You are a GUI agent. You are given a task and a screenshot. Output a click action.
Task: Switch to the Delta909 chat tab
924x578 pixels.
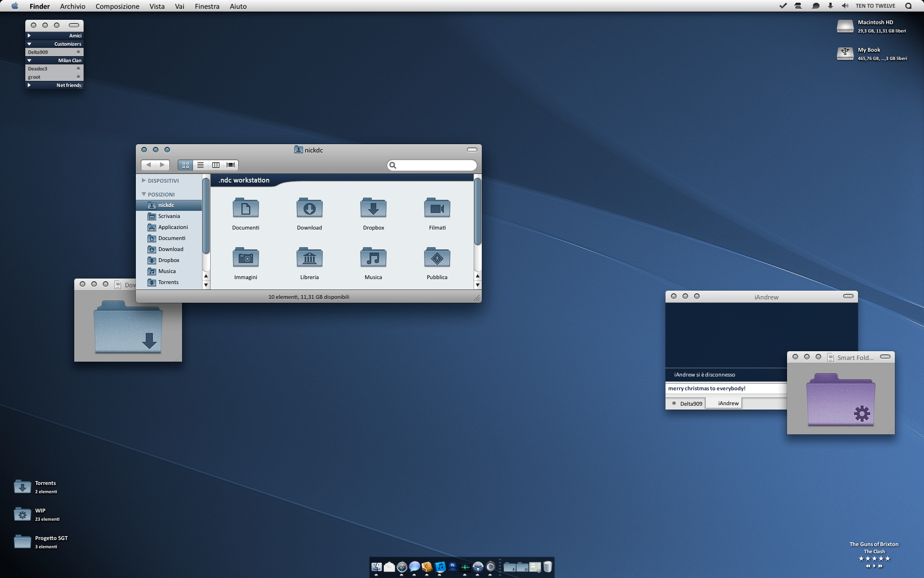click(x=686, y=403)
